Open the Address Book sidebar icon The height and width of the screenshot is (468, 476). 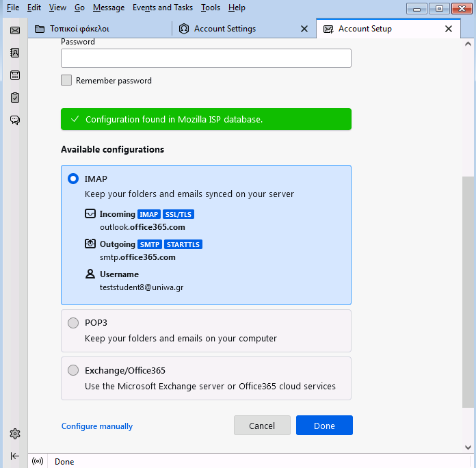click(15, 53)
